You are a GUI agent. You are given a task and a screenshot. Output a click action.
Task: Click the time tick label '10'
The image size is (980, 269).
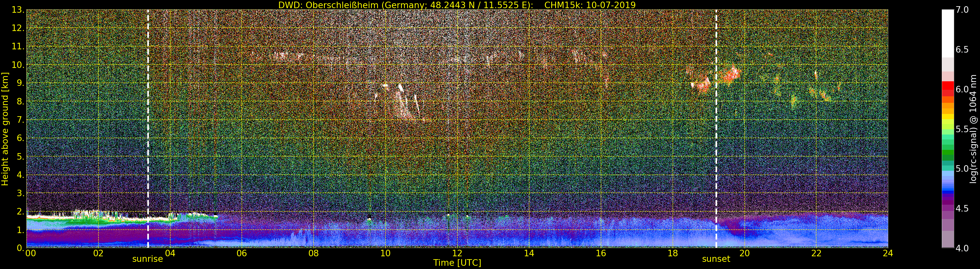(x=385, y=253)
